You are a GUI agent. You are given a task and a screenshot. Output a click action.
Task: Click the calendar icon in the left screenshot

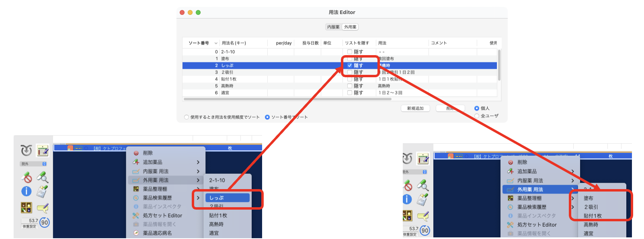point(43,150)
